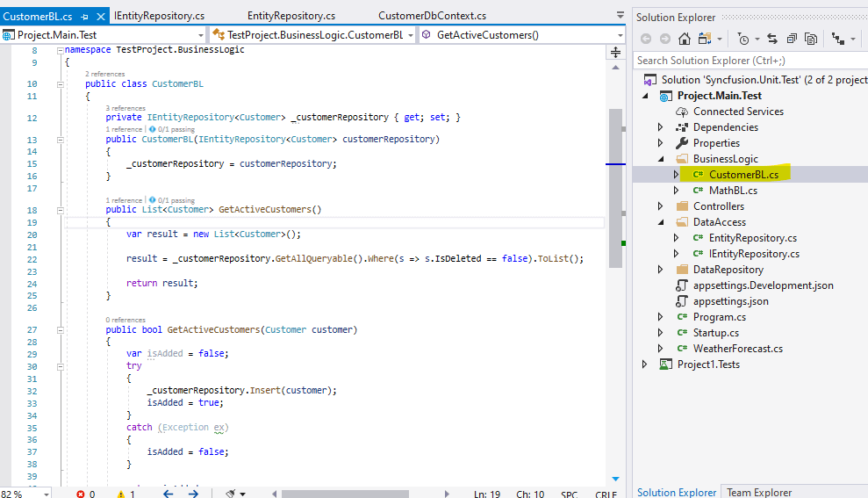
Task: Switch to the IEntityRepository.cs tab
Action: 157,16
